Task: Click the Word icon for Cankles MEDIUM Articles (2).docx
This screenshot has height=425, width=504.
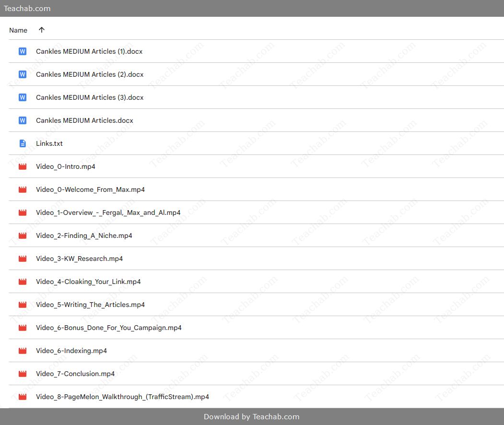Action: (x=23, y=74)
